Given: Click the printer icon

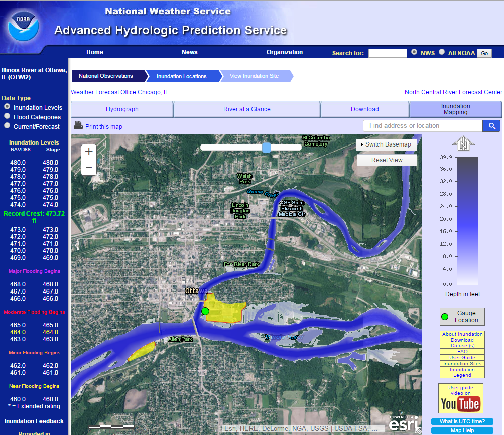Looking at the screenshot, I should pos(78,125).
